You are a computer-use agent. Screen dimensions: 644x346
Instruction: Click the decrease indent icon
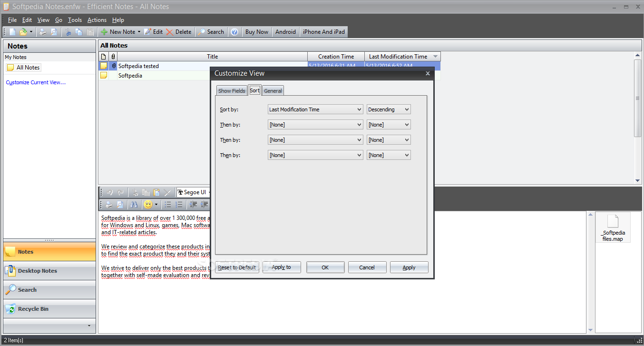point(194,204)
